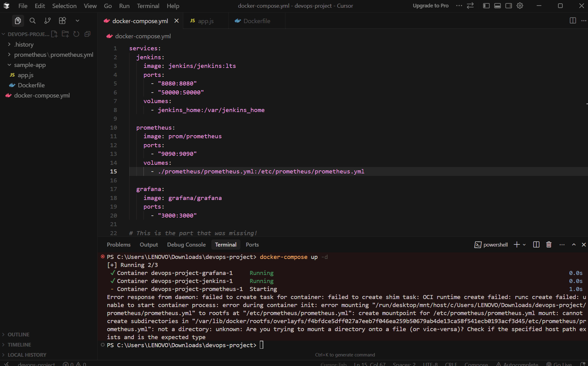Viewport: 588px width, 366px height.
Task: Toggle the secondary side bar layout button
Action: [x=509, y=6]
